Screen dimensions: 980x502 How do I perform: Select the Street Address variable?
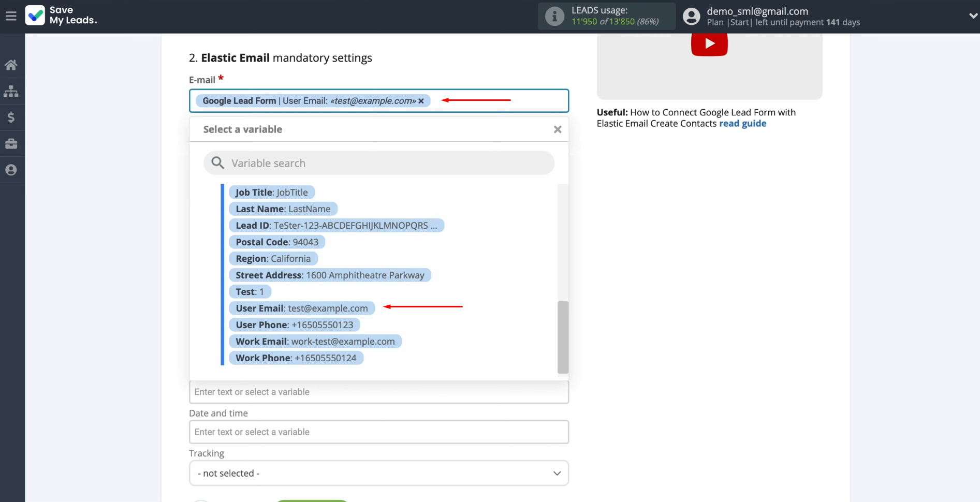[x=330, y=275]
